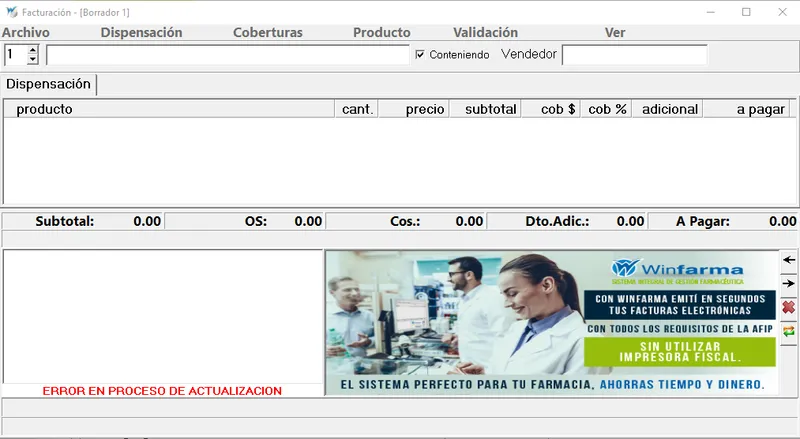The width and height of the screenshot is (800, 439).
Task: Maximize the Facturación window
Action: point(746,12)
